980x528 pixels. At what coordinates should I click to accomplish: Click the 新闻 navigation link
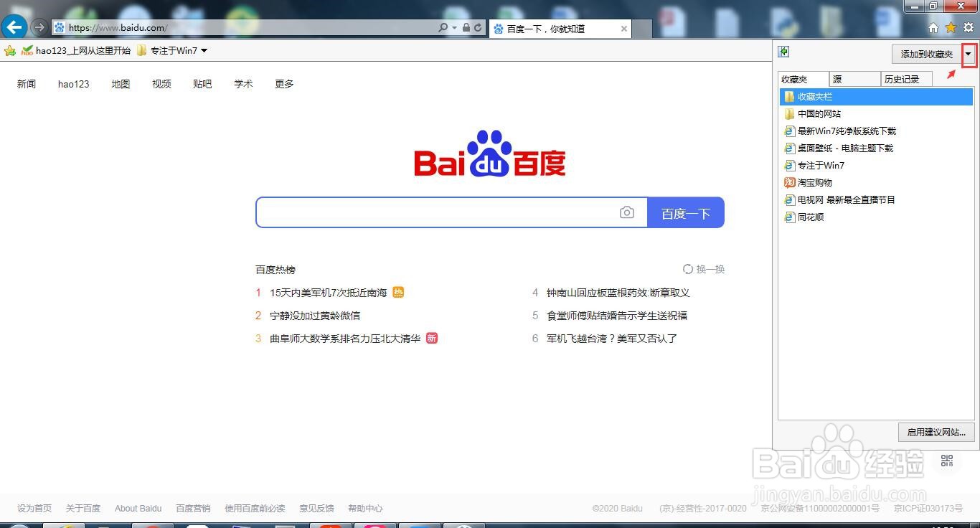27,84
